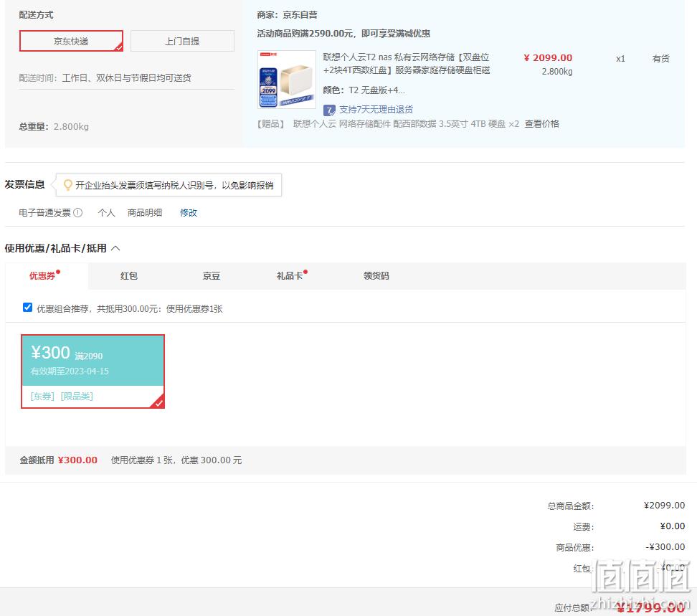The height and width of the screenshot is (616, 697).
Task: Click 查看价格 for the gift item
Action: 541,124
